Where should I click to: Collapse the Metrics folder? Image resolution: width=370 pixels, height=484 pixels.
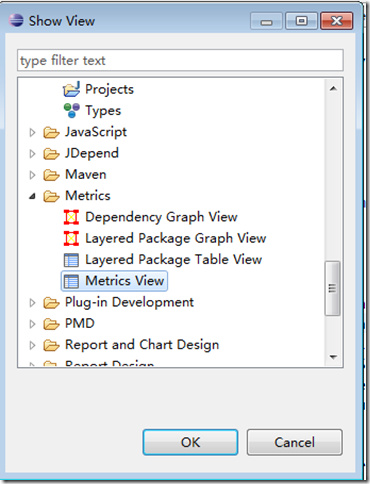point(32,196)
